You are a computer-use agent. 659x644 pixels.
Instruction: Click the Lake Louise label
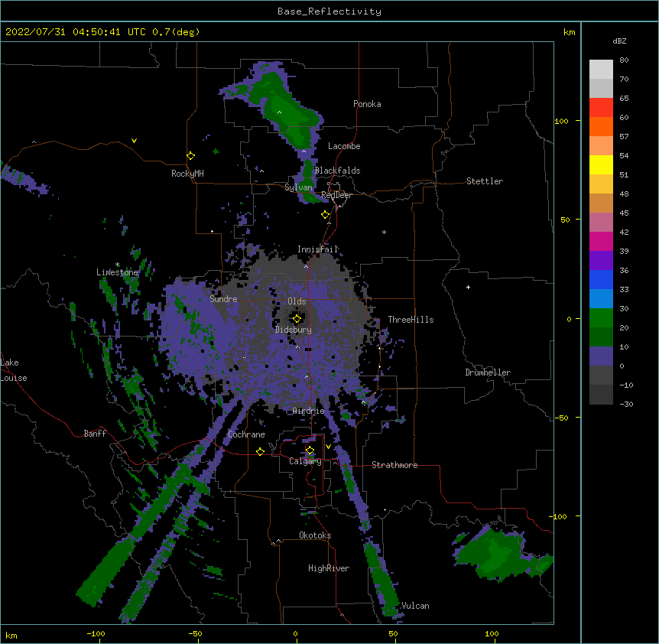(x=14, y=370)
